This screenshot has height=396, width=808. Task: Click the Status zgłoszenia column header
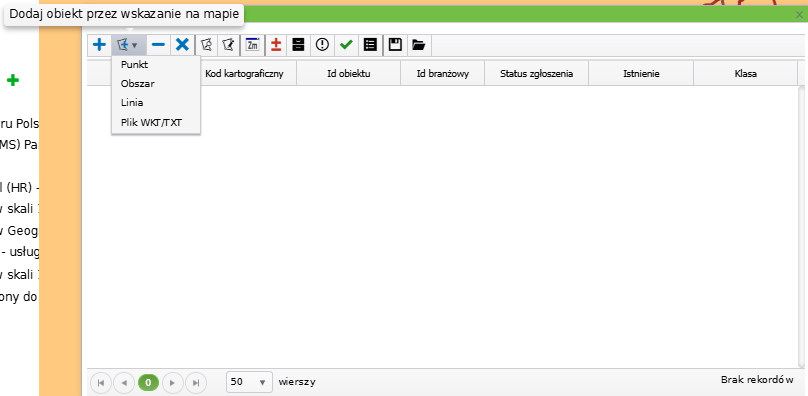click(x=536, y=74)
